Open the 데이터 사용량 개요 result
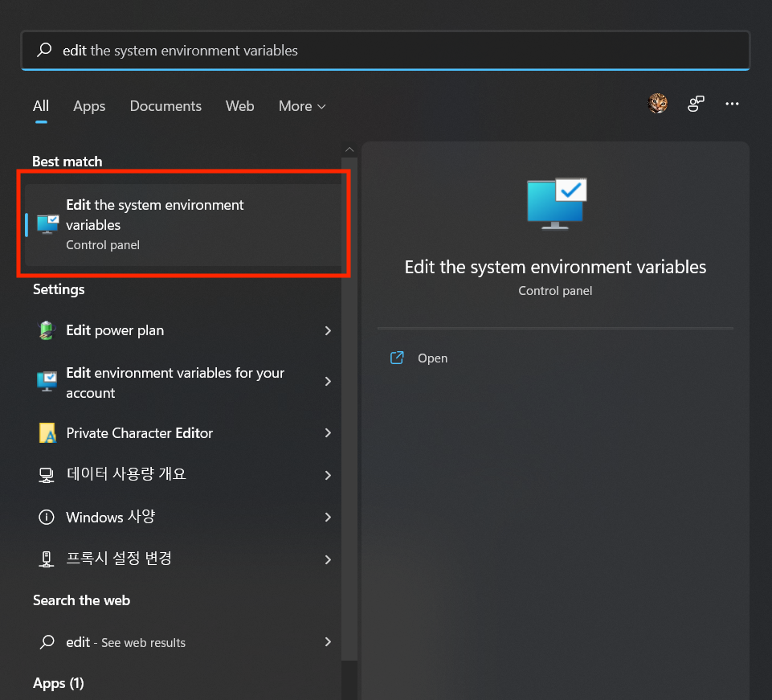Screen dimensions: 772x700 (x=183, y=475)
